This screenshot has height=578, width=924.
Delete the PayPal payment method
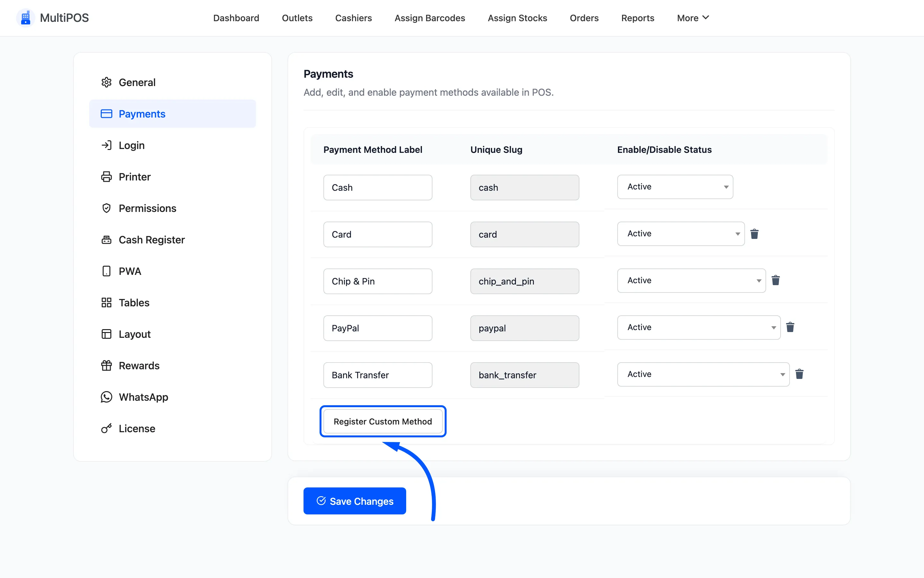pyautogui.click(x=790, y=328)
